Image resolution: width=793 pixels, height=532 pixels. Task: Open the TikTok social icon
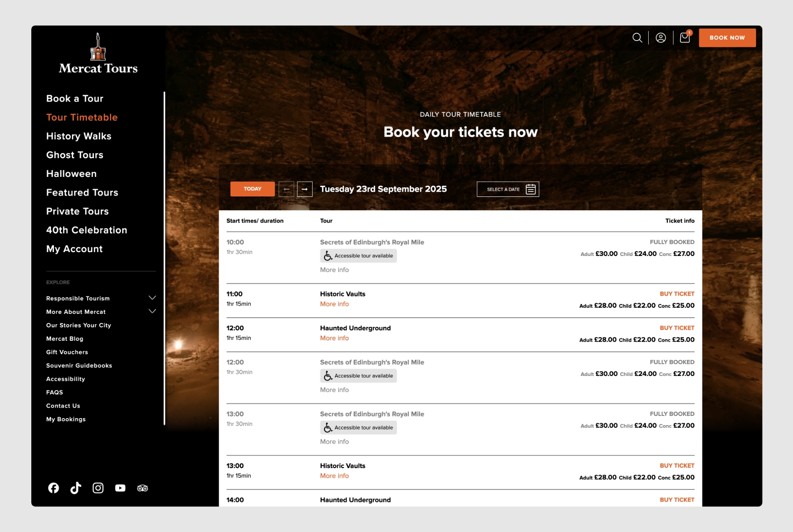click(x=76, y=488)
